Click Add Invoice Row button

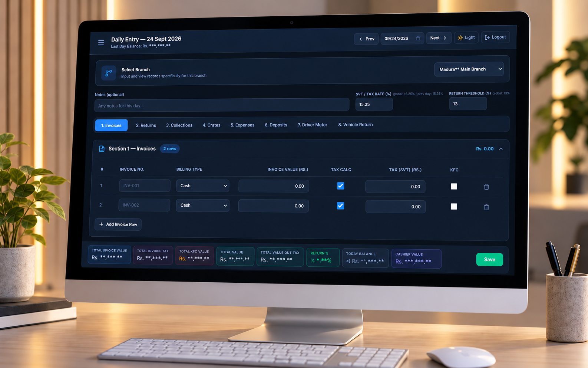(118, 224)
